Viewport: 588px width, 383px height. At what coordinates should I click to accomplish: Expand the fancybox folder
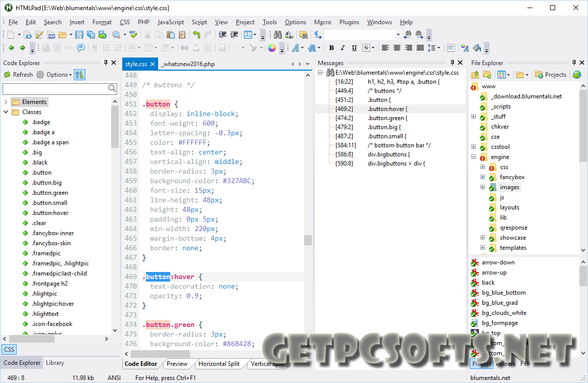click(x=482, y=177)
